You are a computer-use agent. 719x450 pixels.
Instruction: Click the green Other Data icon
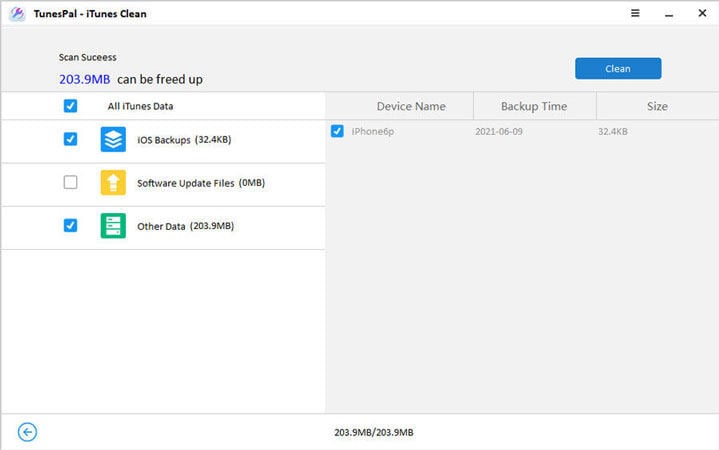click(113, 226)
